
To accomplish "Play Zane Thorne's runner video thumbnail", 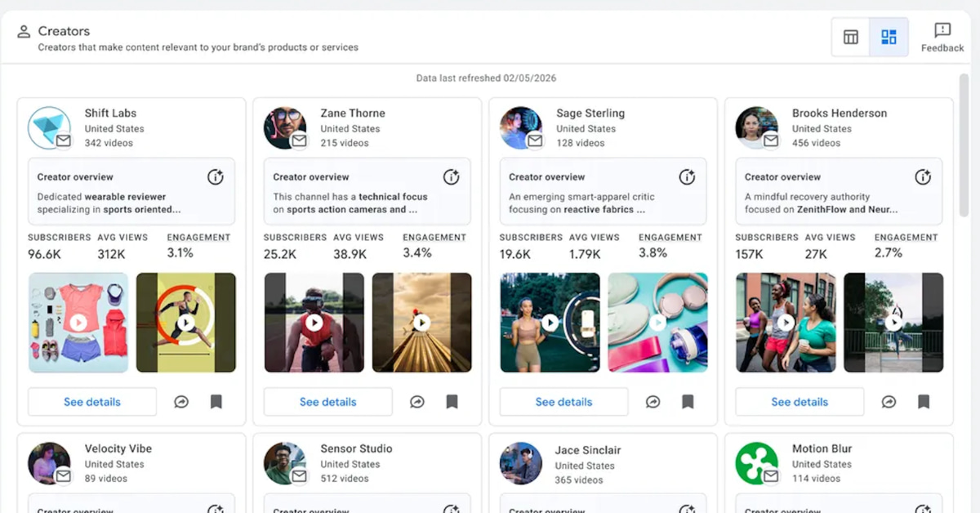I will pos(314,323).
